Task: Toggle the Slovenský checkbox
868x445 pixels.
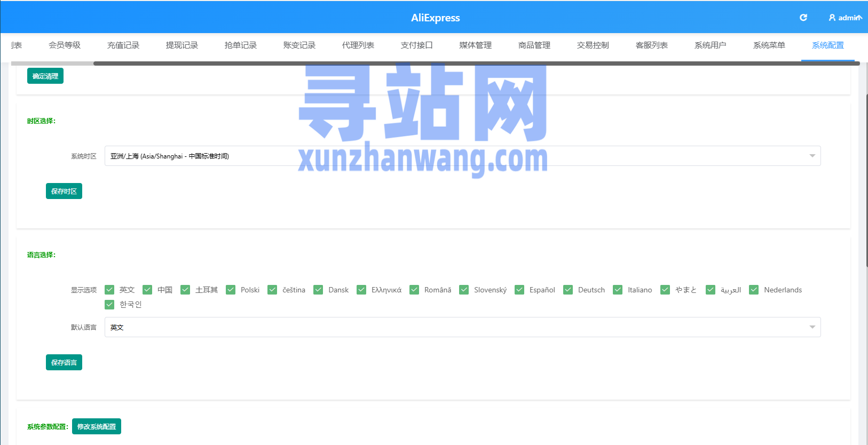Action: [464, 290]
